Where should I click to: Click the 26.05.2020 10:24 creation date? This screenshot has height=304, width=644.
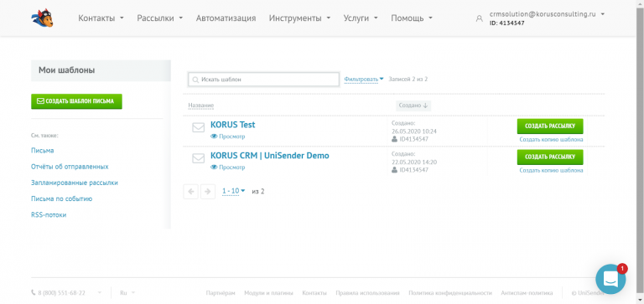[x=414, y=131]
